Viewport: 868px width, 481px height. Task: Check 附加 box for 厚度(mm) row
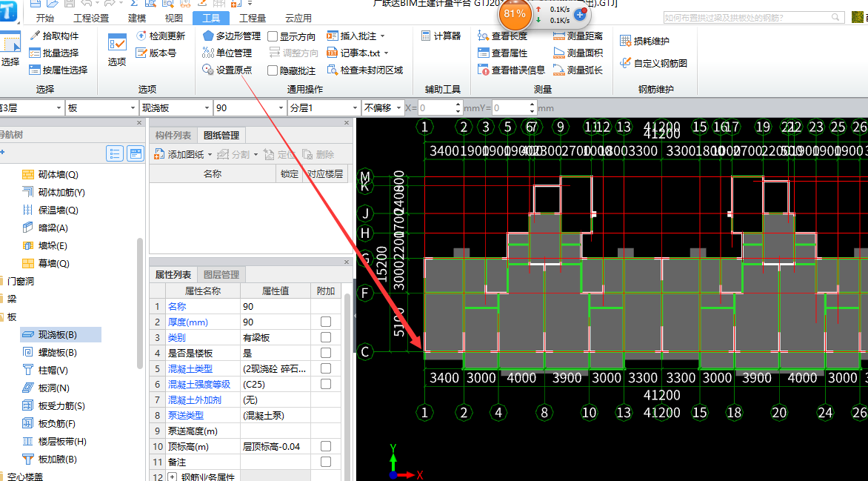pos(326,322)
